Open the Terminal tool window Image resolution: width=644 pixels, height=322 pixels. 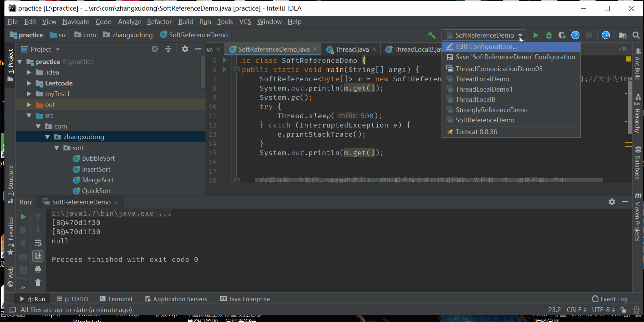pyautogui.click(x=116, y=299)
